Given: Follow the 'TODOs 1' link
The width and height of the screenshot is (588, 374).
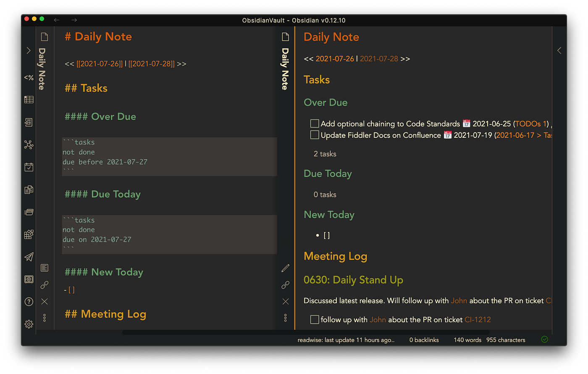Looking at the screenshot, I should (531, 124).
